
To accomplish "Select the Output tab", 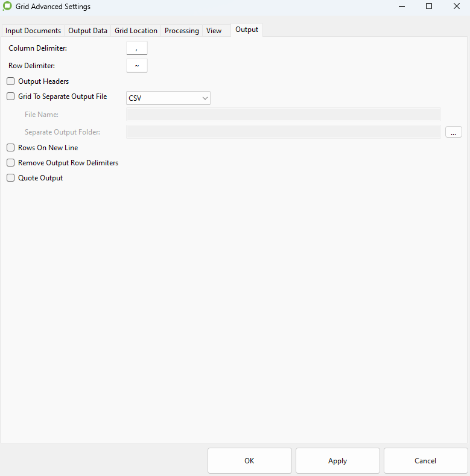I will tap(247, 30).
